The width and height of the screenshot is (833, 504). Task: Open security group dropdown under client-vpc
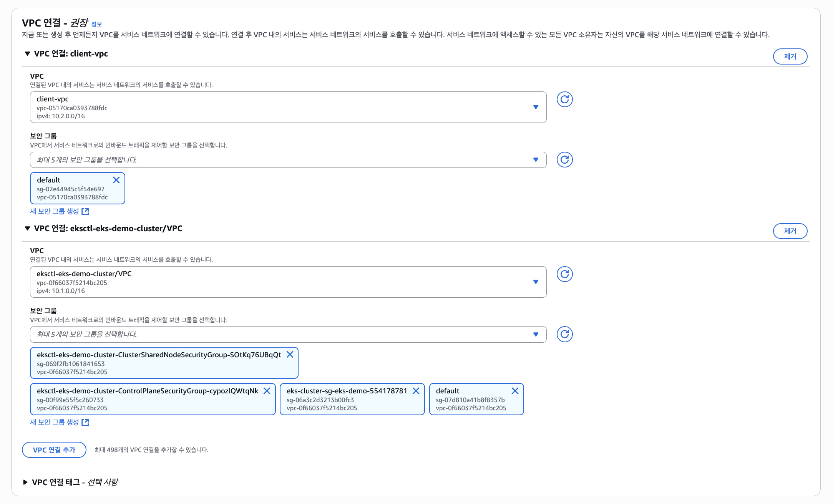click(288, 160)
